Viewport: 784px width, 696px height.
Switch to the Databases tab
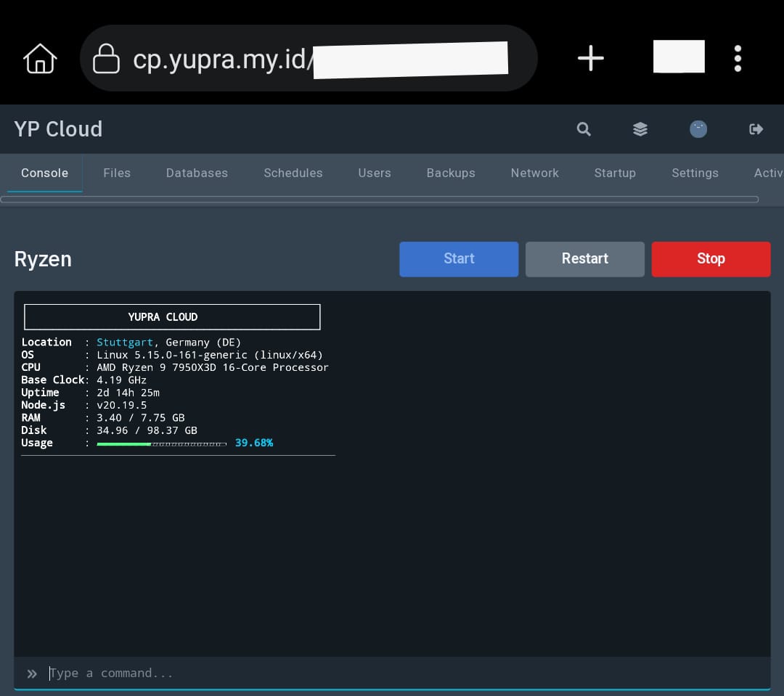click(x=197, y=173)
